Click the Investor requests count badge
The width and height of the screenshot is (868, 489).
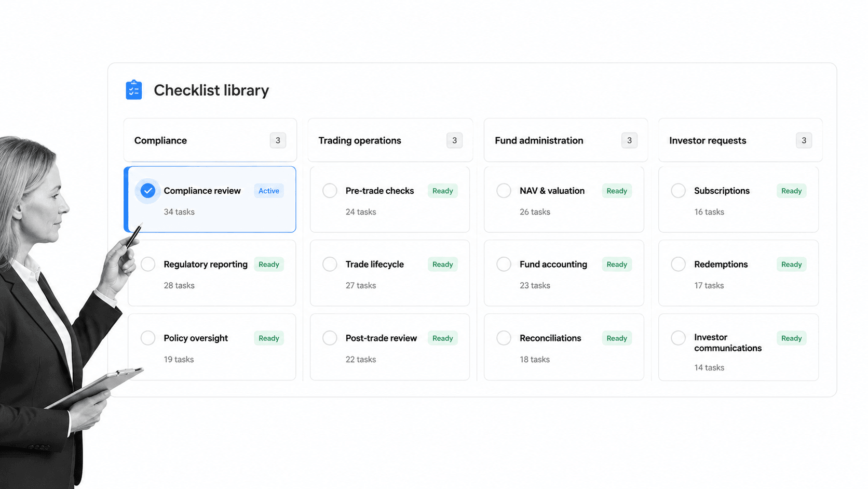(804, 140)
